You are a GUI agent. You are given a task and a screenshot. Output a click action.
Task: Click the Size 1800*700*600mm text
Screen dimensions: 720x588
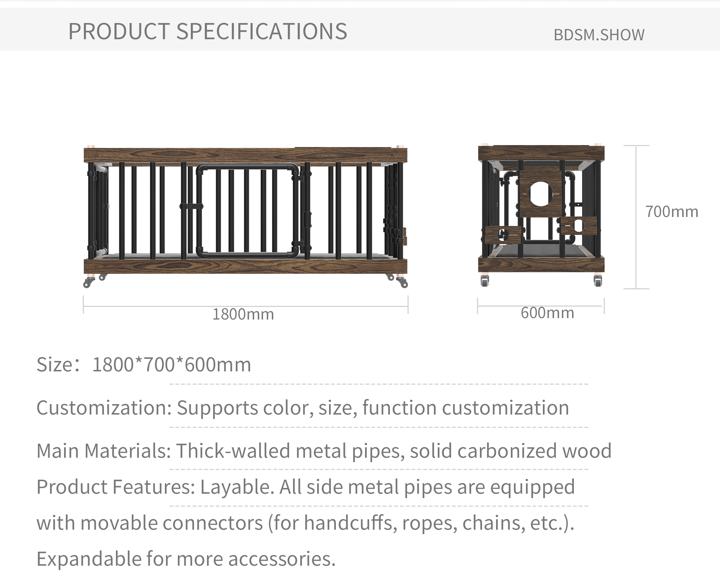[x=144, y=365]
